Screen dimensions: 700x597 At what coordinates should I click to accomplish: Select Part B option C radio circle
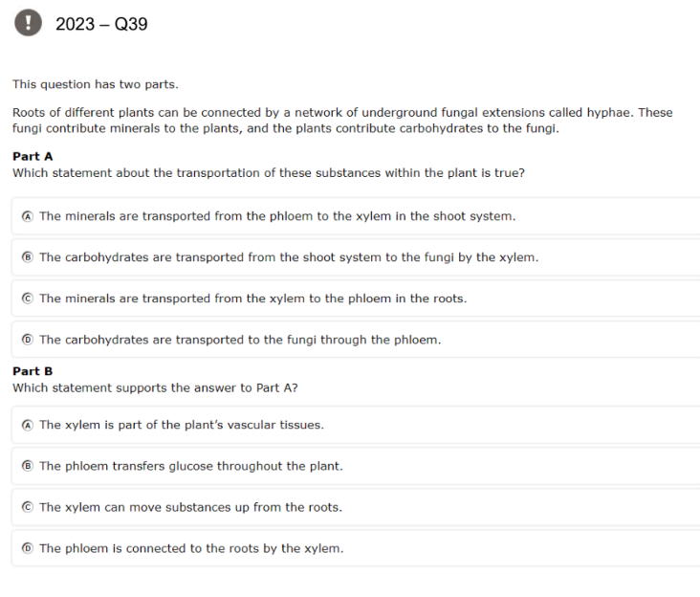[28, 507]
